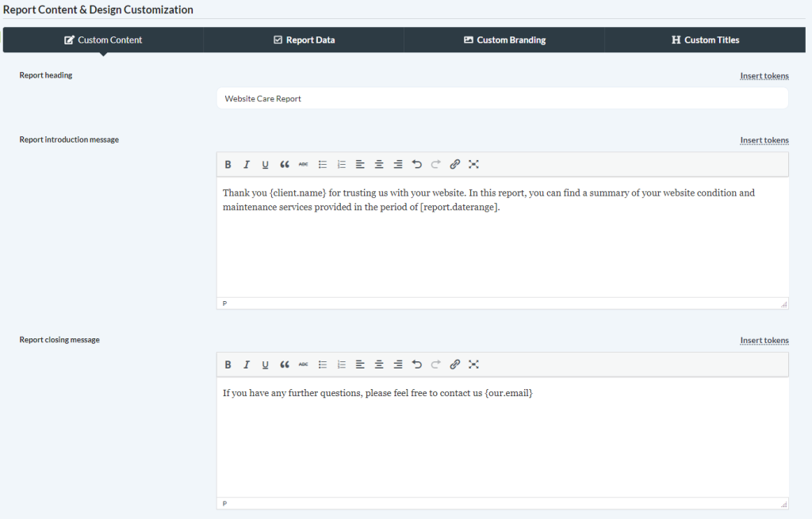
Task: Open the Custom Branding tab
Action: 504,40
